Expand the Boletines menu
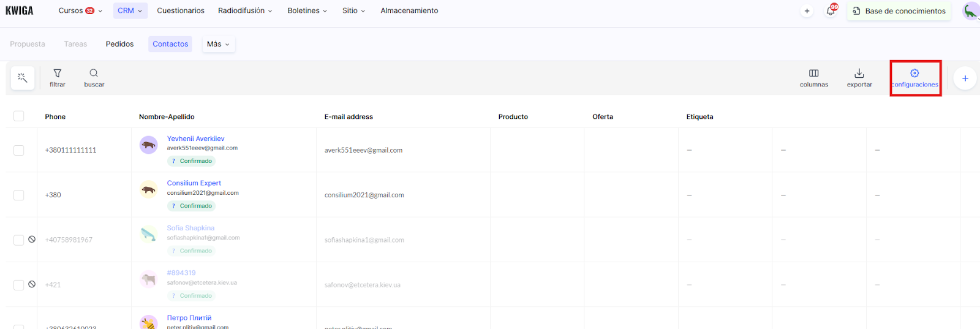Viewport: 980px width, 329px height. tap(307, 10)
